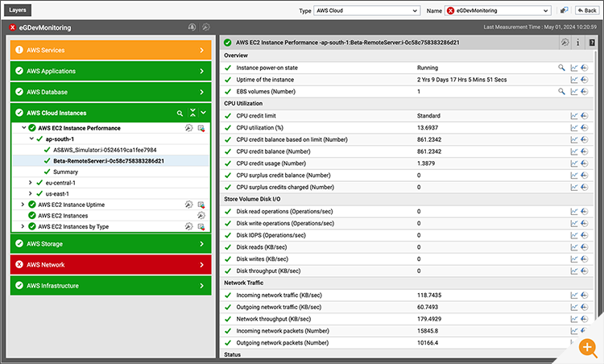Open graph icon for CPU utilization (%)
Image resolution: width=604 pixels, height=364 pixels.
point(574,127)
